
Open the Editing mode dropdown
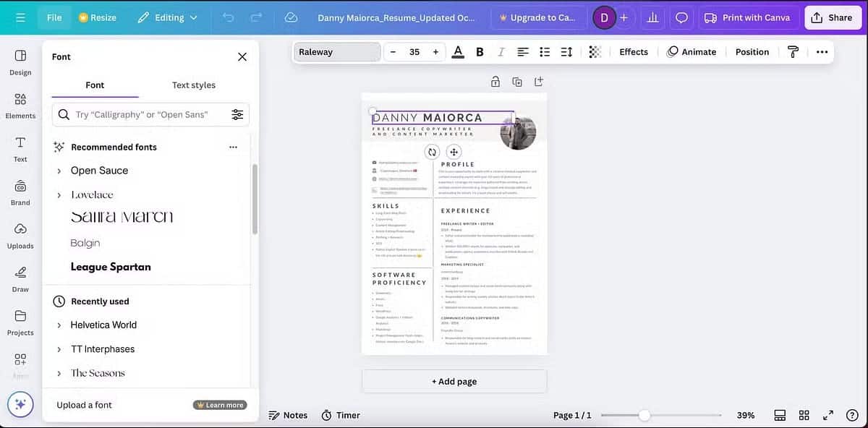point(167,17)
